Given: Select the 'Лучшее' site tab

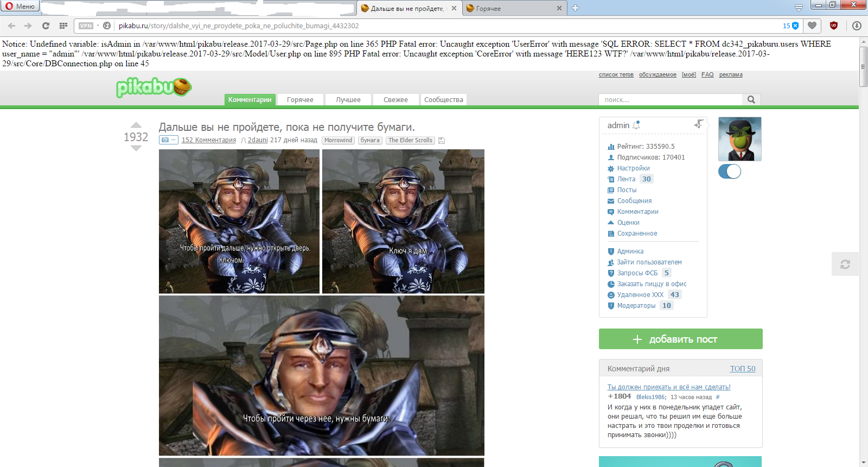Looking at the screenshot, I should coord(348,99).
